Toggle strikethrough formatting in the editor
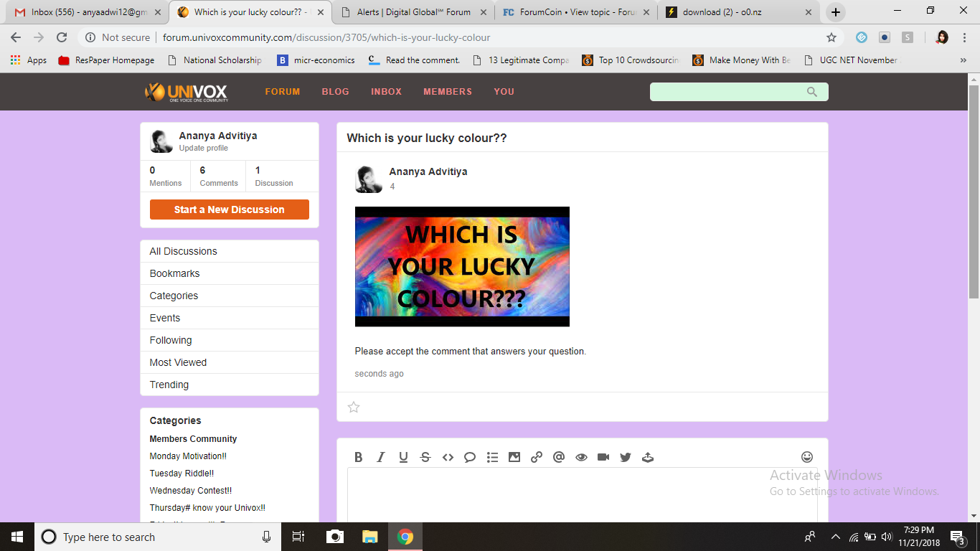 pos(425,457)
